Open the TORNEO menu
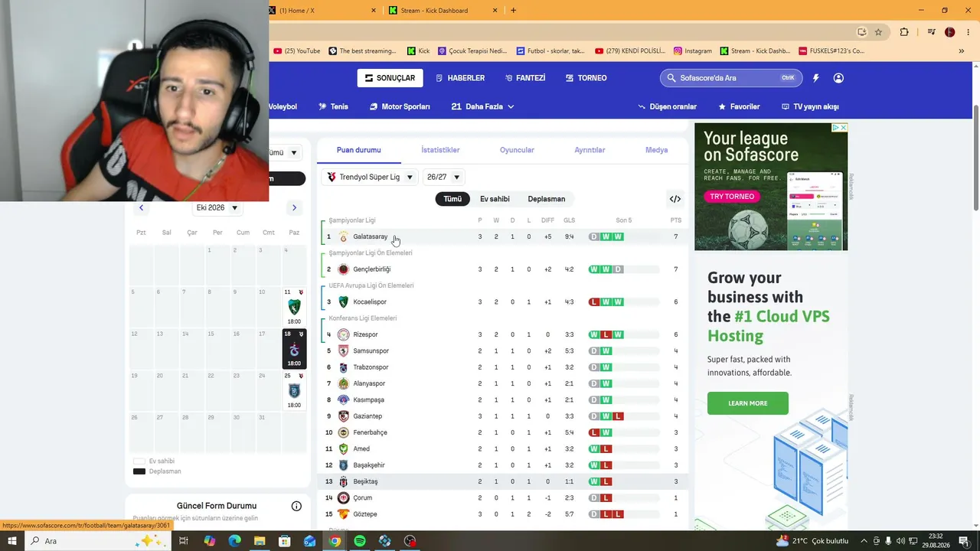980x551 pixels. [x=586, y=78]
